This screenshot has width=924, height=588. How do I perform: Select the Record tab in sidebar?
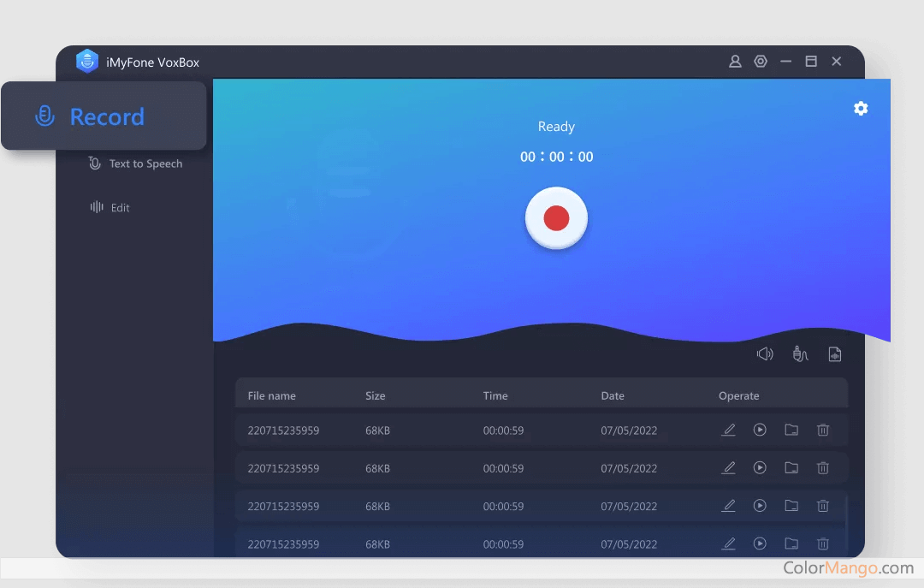(104, 116)
